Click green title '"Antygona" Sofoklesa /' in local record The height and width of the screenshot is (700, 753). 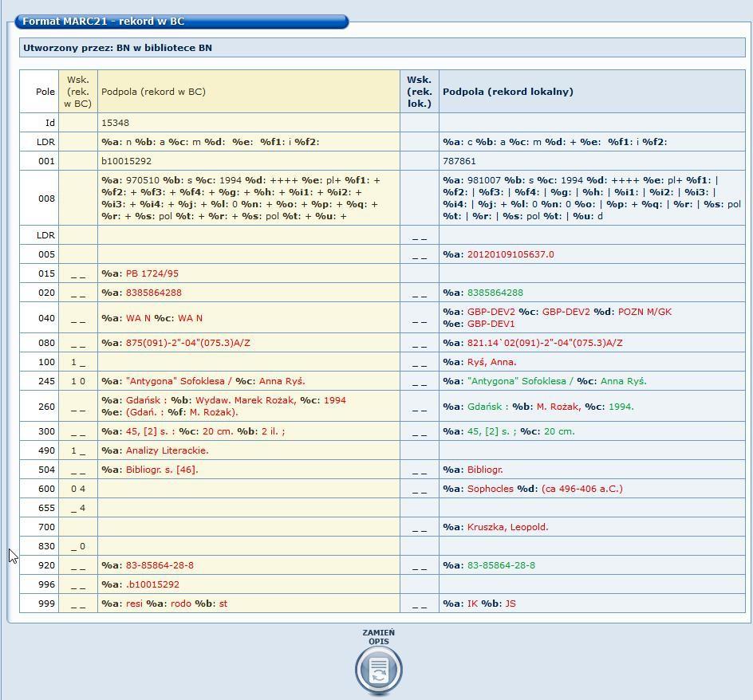520,381
